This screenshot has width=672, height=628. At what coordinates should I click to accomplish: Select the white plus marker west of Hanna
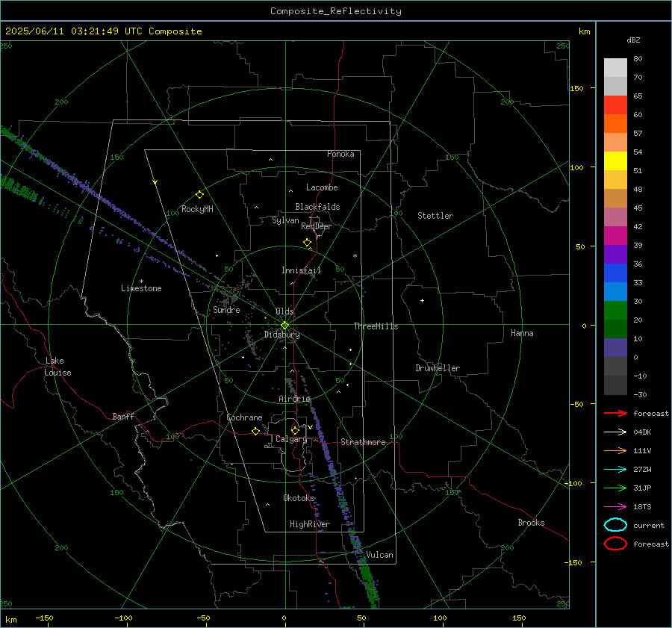pyautogui.click(x=422, y=301)
